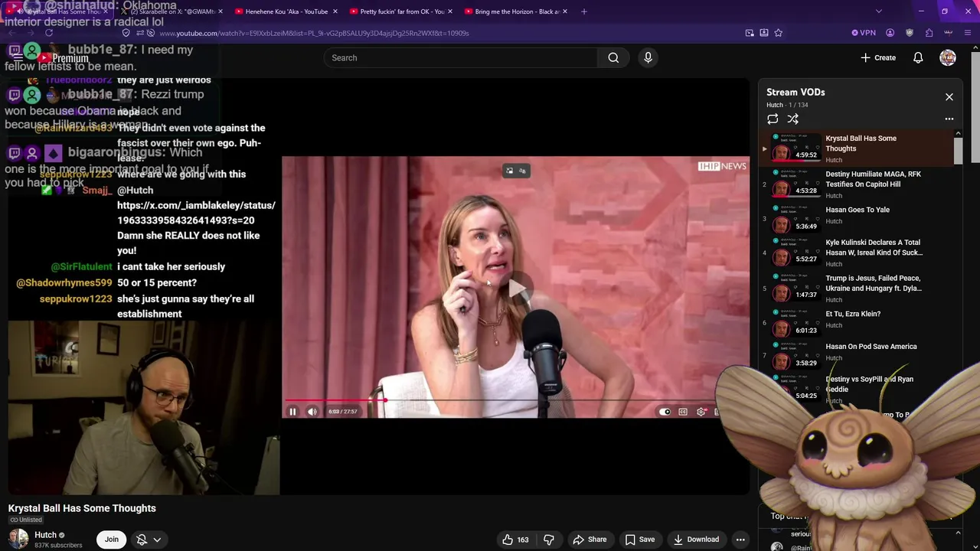
Task: Click the browser address bar URL
Action: click(x=314, y=33)
